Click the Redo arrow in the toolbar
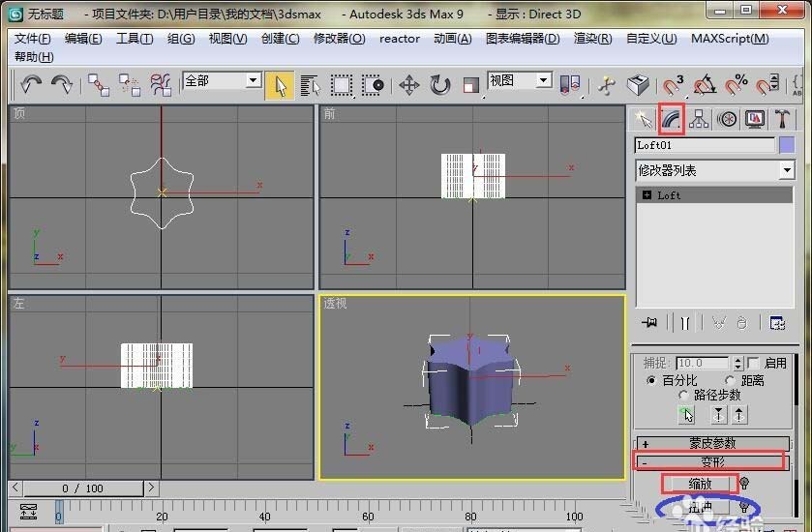Screen dimensions: 812x532 tap(61, 85)
